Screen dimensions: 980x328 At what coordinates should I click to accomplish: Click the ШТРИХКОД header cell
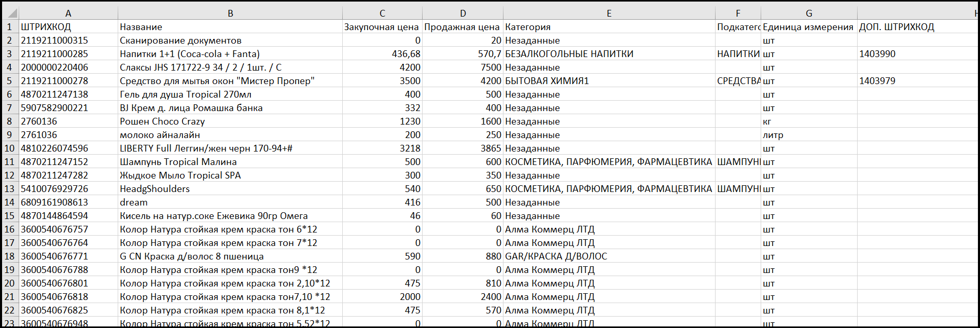[x=68, y=26]
